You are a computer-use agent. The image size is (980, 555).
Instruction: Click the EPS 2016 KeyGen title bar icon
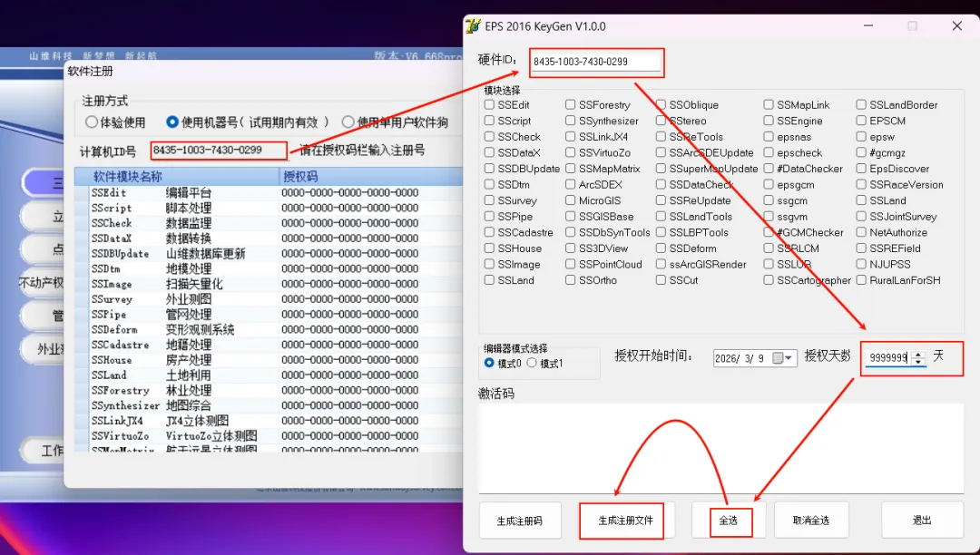(473, 26)
